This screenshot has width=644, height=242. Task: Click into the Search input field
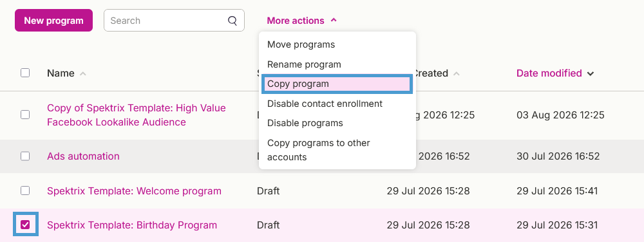pos(166,21)
